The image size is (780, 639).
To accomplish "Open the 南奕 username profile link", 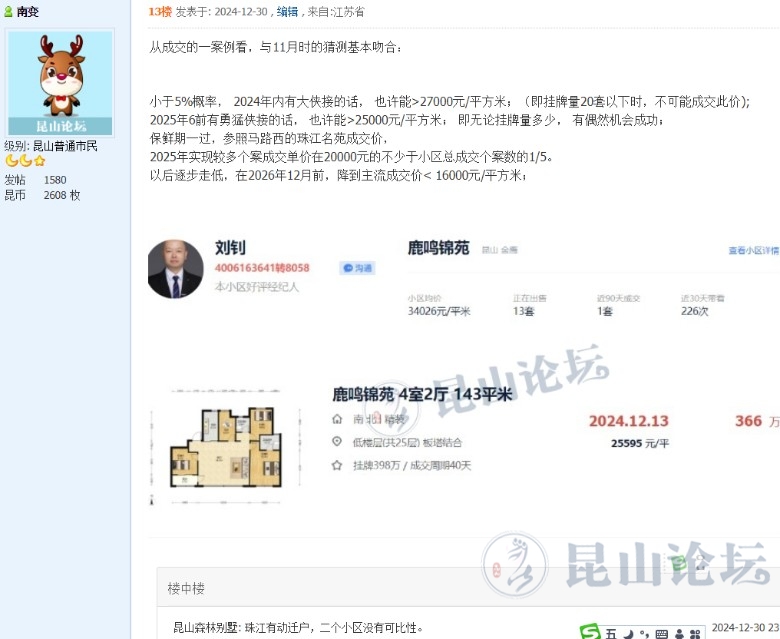I will (x=29, y=12).
